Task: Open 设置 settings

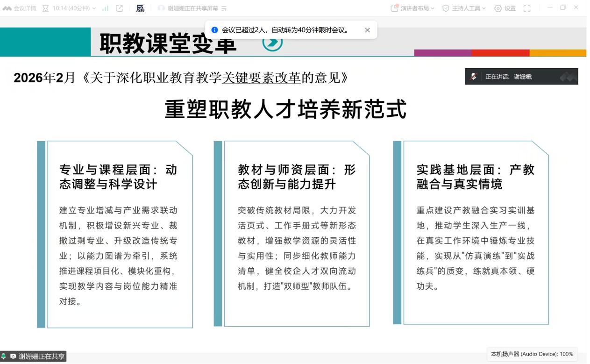Action: click(x=505, y=8)
